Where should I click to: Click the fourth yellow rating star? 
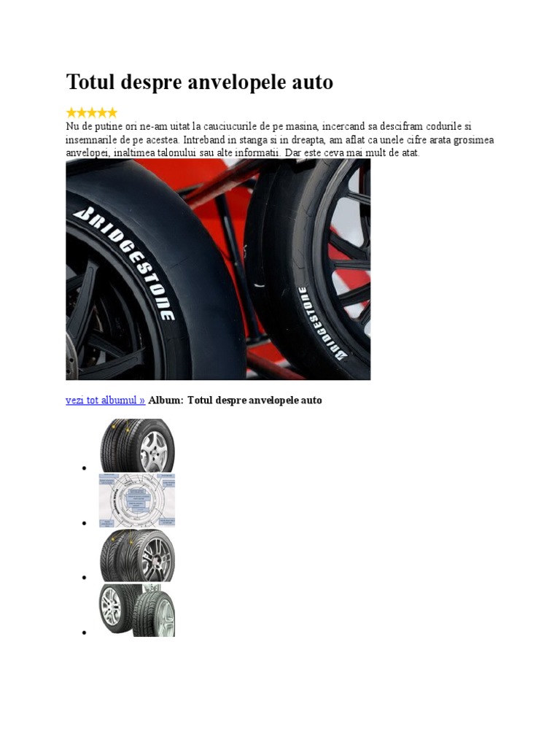pos(102,113)
